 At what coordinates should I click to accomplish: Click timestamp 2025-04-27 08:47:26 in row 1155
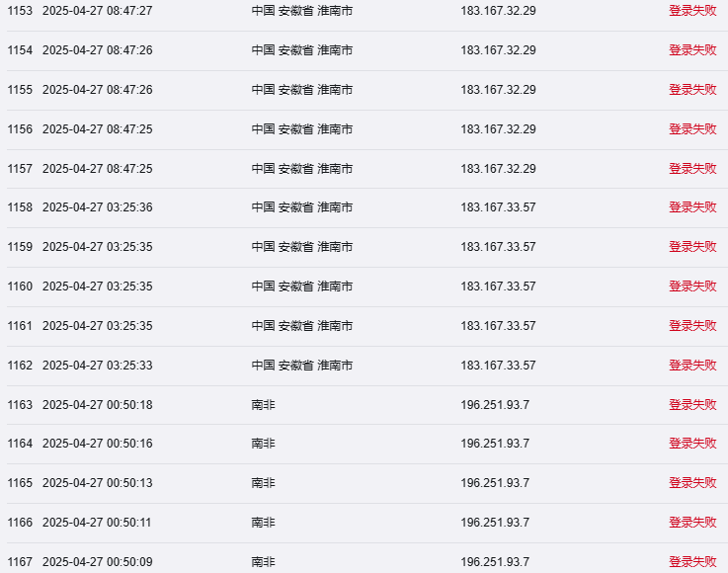98,90
